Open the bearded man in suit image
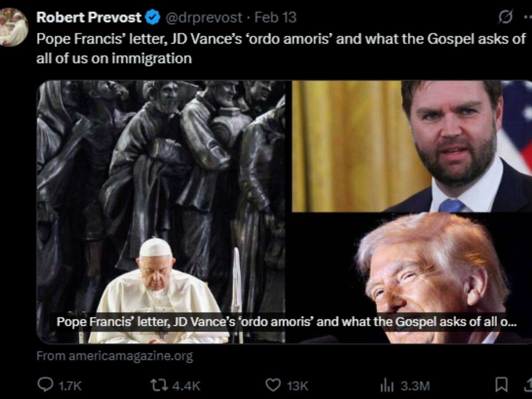The height and width of the screenshot is (399, 532). tap(412, 146)
